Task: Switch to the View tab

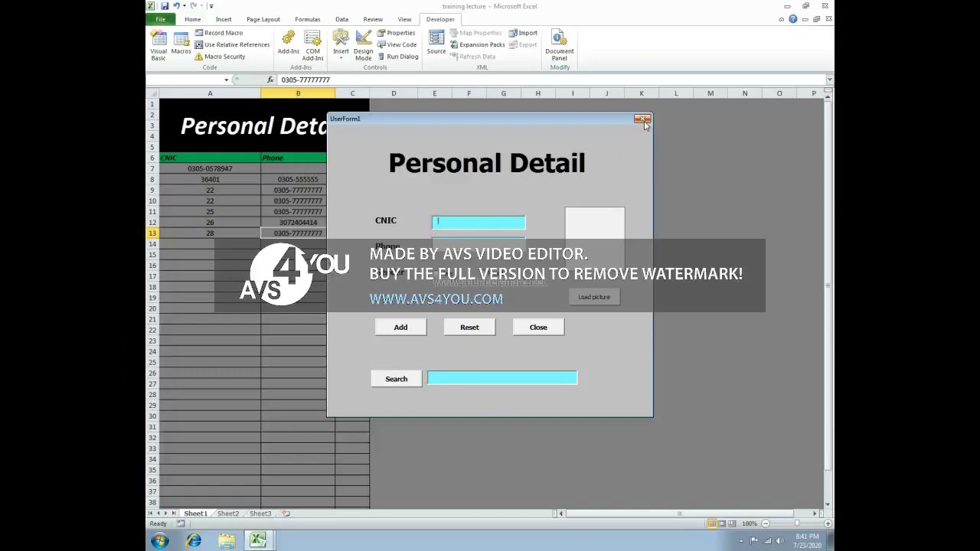Action: click(404, 19)
